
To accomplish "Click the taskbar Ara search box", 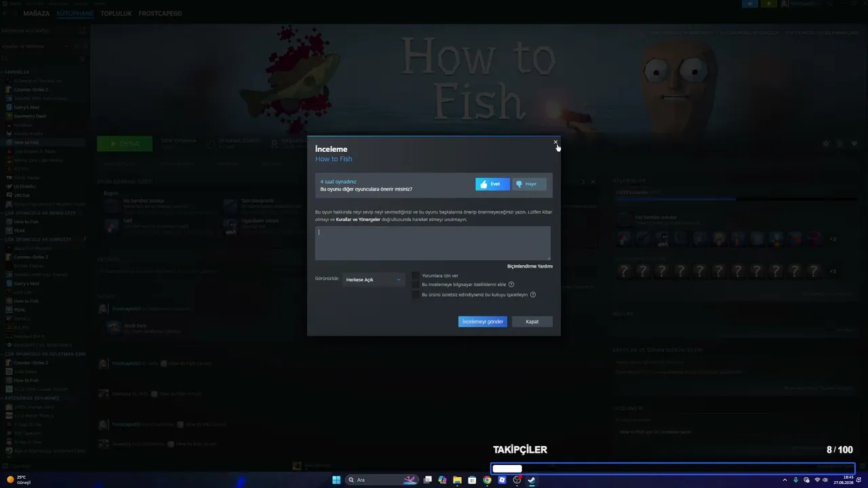I will [x=382, y=480].
